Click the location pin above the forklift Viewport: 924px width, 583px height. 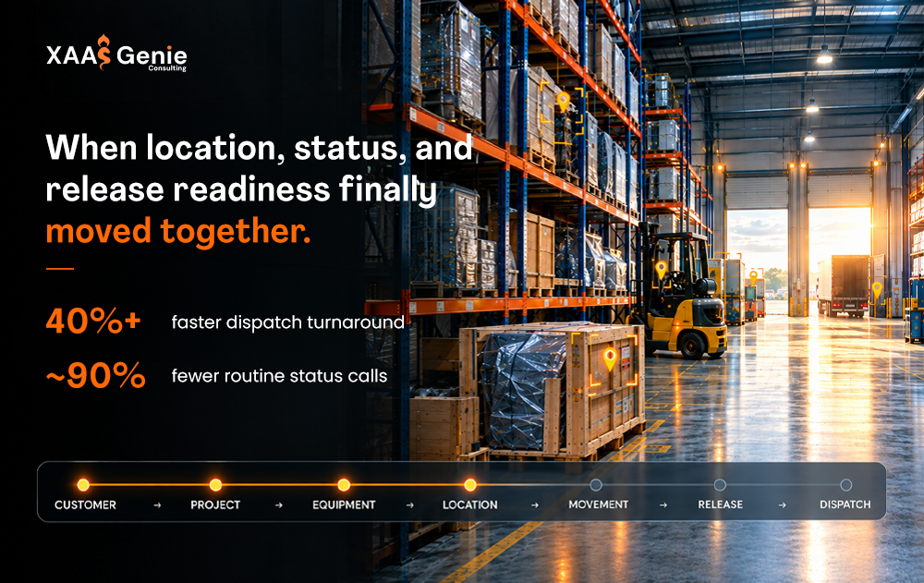coord(662,270)
